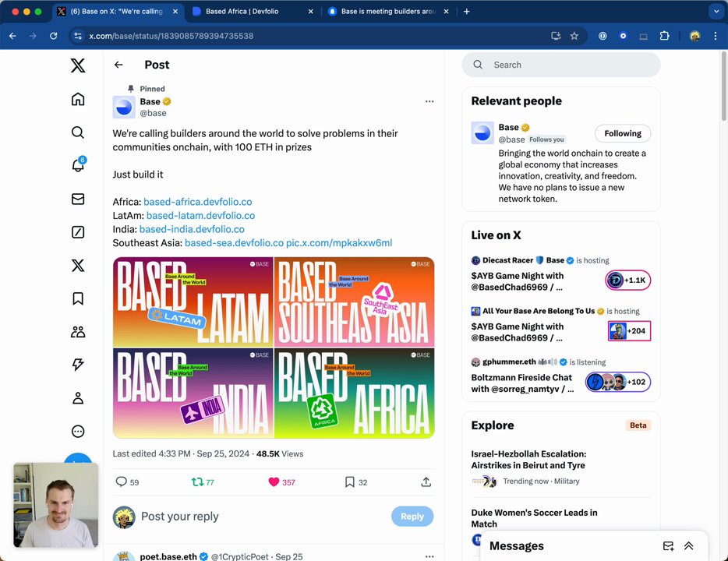Open Grok slash icon in sidebar

(78, 232)
